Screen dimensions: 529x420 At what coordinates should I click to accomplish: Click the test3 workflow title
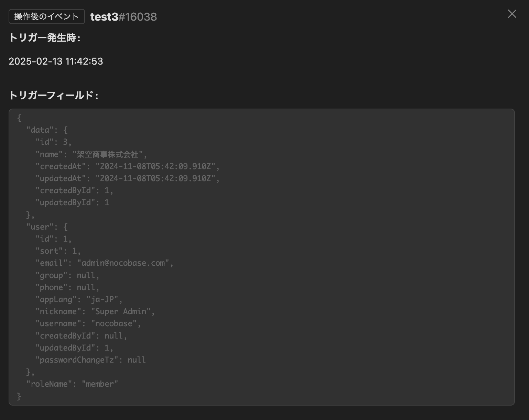(x=104, y=16)
